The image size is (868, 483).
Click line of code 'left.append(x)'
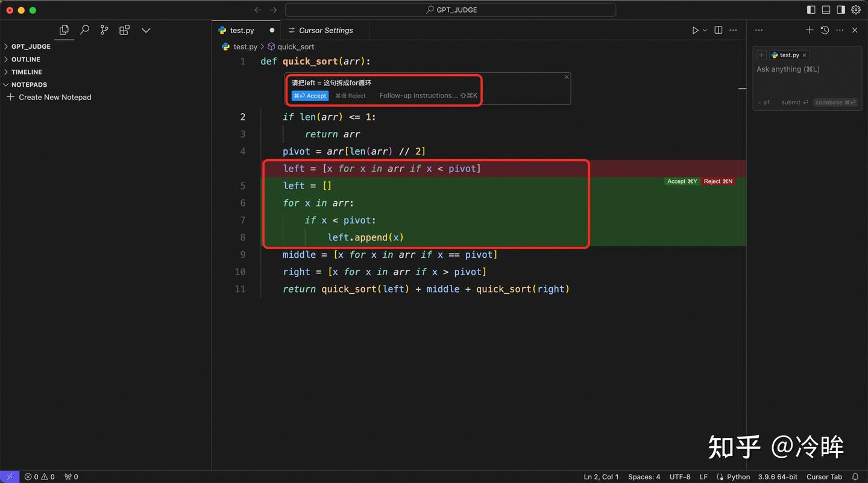coord(365,237)
